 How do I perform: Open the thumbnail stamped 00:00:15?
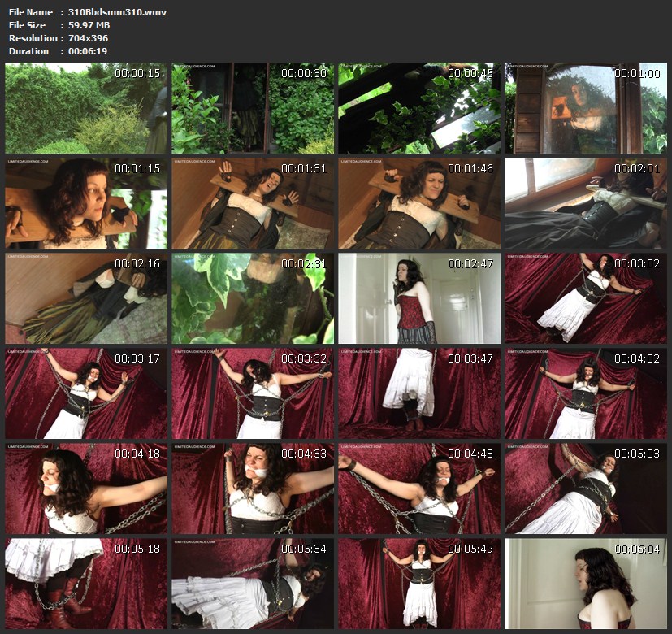86,108
